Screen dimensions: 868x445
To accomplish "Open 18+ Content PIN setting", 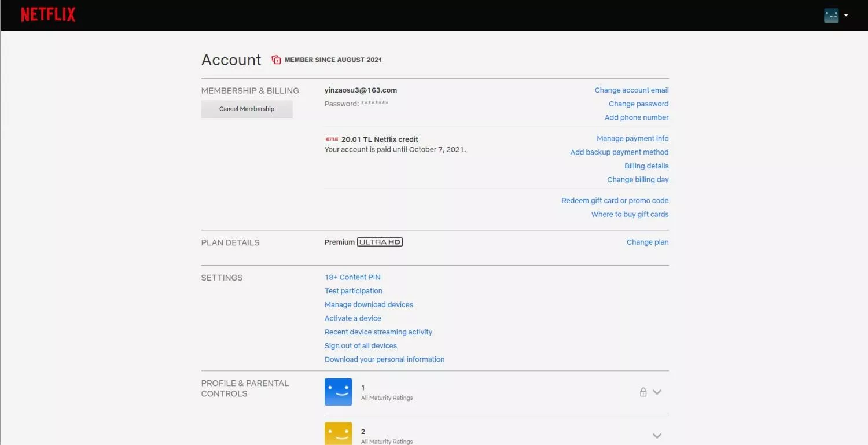I will 352,278.
